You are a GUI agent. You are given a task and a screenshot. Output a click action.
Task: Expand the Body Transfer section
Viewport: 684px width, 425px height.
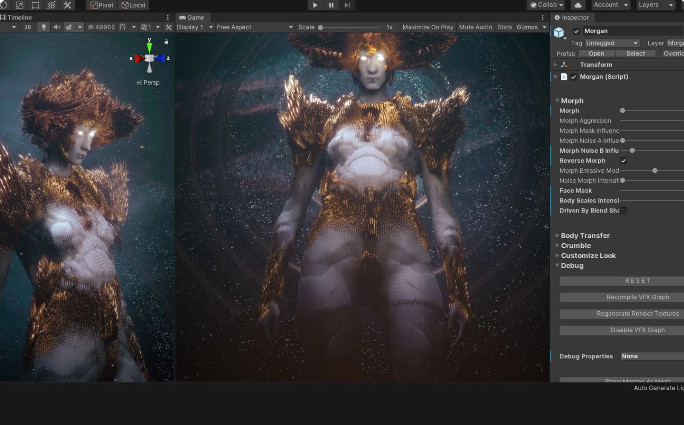point(585,236)
